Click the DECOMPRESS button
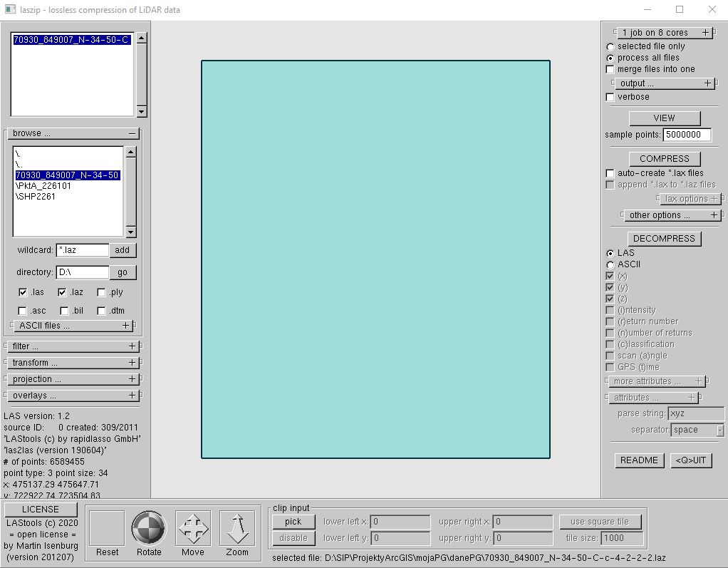 (664, 239)
